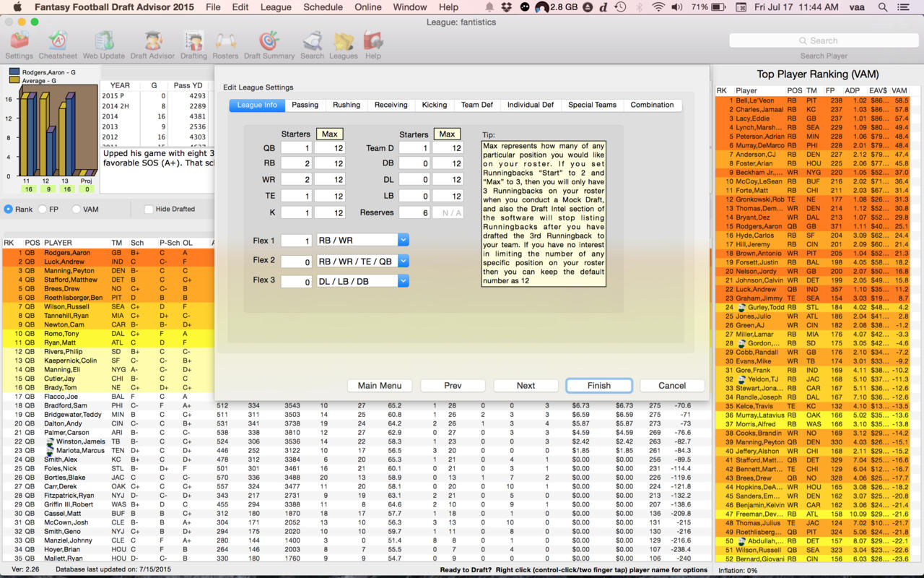This screenshot has width=924, height=578.
Task: Click the Web Update icon
Action: [x=103, y=42]
